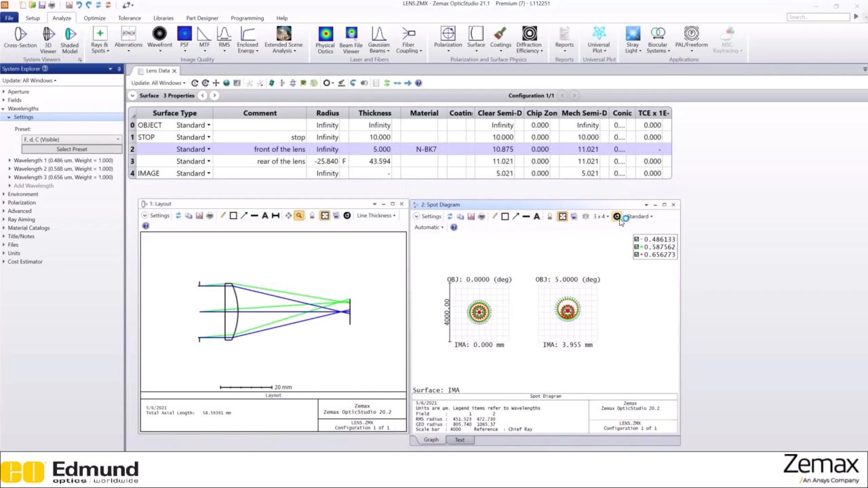868x488 pixels.
Task: Open Line Thickness dropdown in Layout
Action: tap(376, 216)
